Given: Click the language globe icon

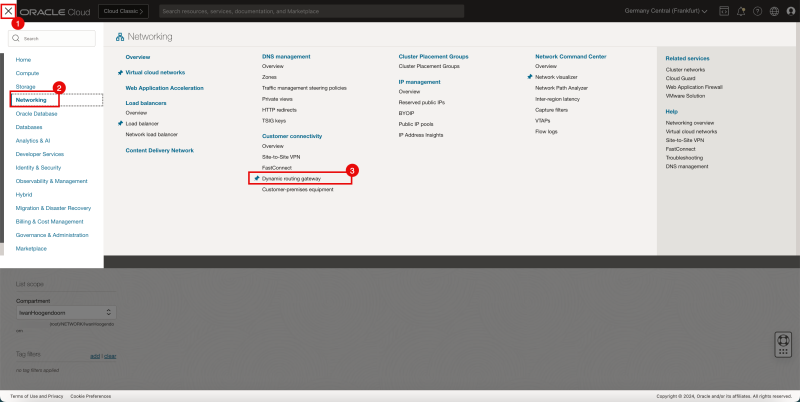Looking at the screenshot, I should (773, 10).
